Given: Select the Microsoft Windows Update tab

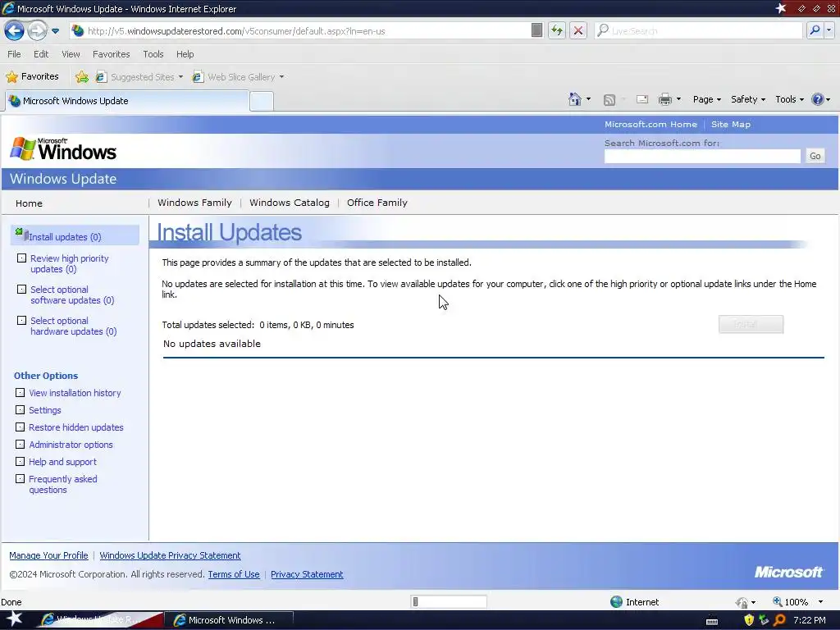Looking at the screenshot, I should tap(126, 101).
